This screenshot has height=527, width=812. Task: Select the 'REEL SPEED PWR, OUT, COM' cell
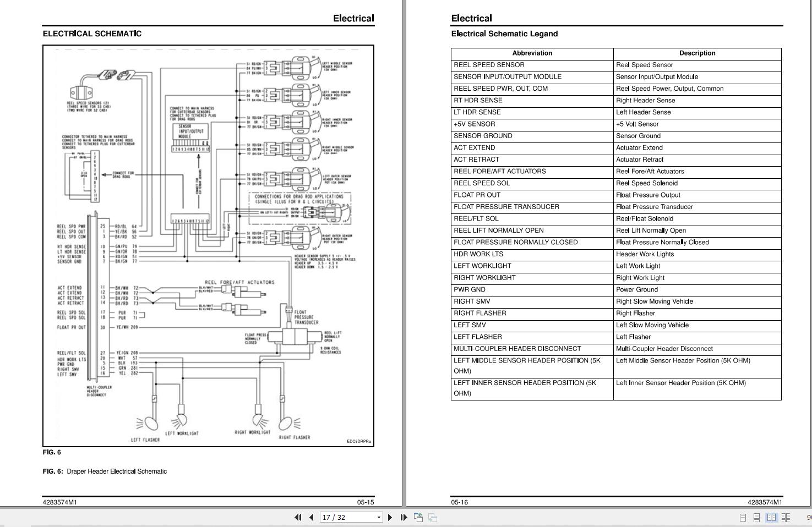tap(532, 89)
